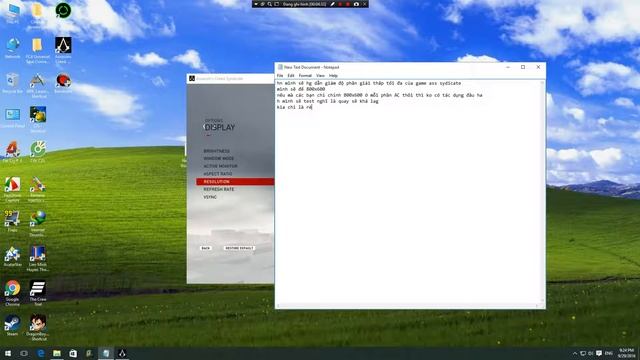Switch to Assassin's Creed taskbar button
This screenshot has height=360, width=640.
[122, 353]
